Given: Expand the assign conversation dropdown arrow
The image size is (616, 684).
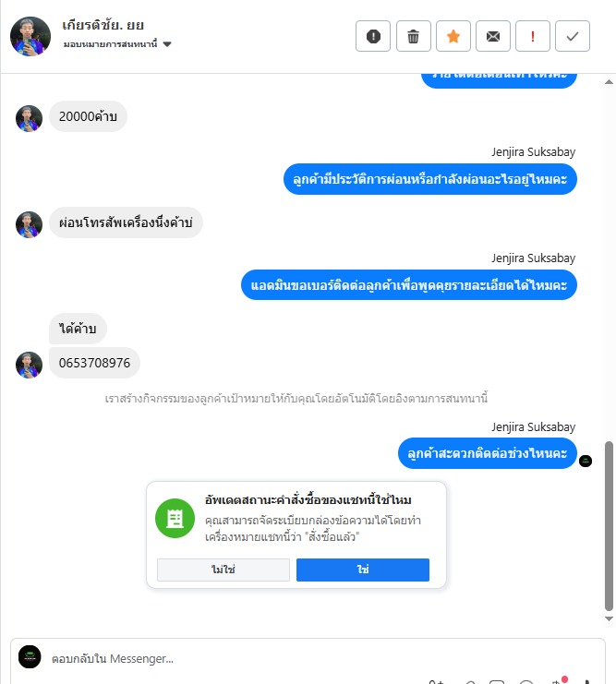Looking at the screenshot, I should point(167,44).
